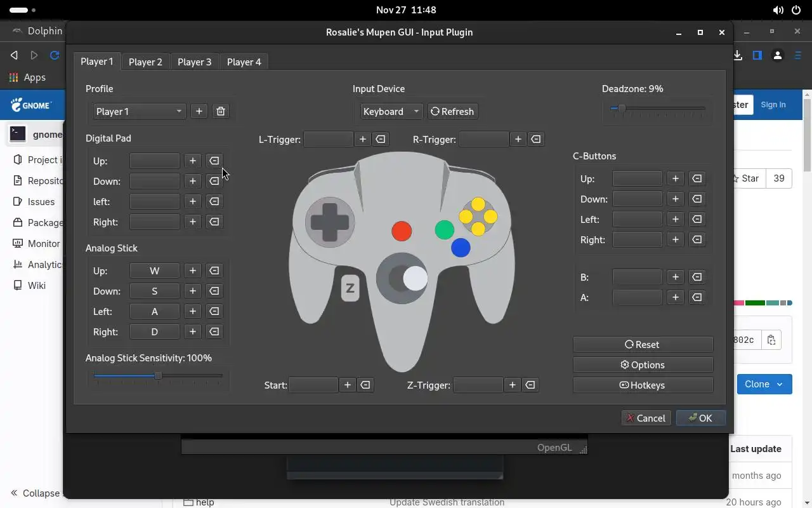Clear the Analog Stick Up binding
The height and width of the screenshot is (508, 812).
pyautogui.click(x=214, y=271)
